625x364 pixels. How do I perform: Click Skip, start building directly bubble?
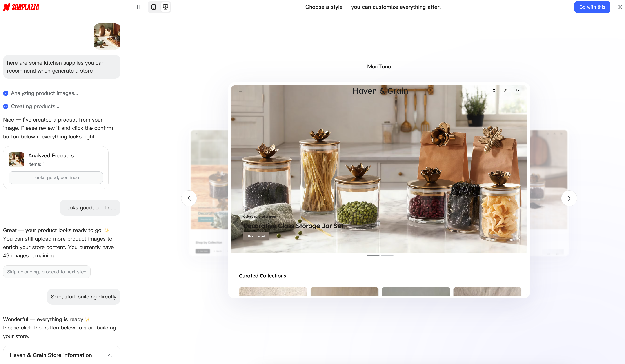point(84,297)
